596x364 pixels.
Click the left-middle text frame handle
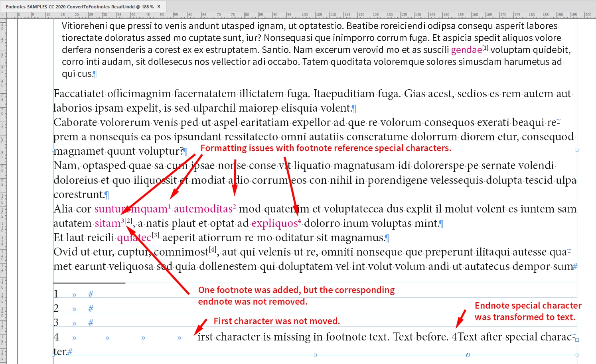(53, 150)
